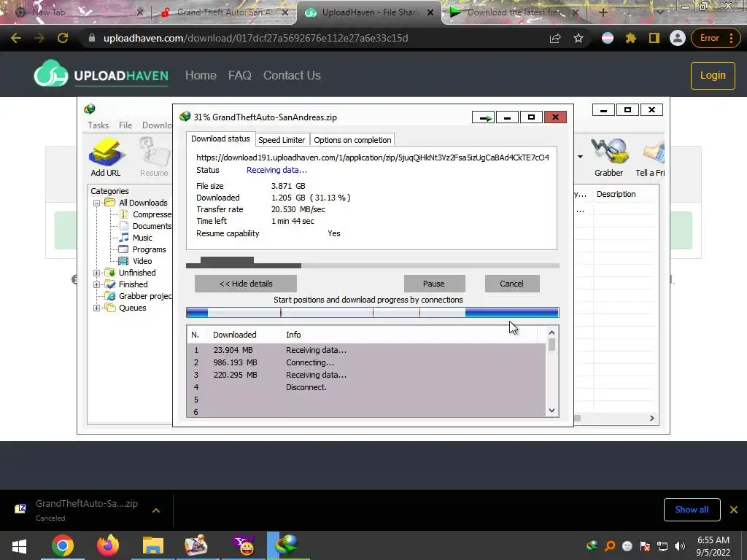Image resolution: width=747 pixels, height=560 pixels.
Task: Click the share page icon in address bar
Action: pyautogui.click(x=555, y=38)
